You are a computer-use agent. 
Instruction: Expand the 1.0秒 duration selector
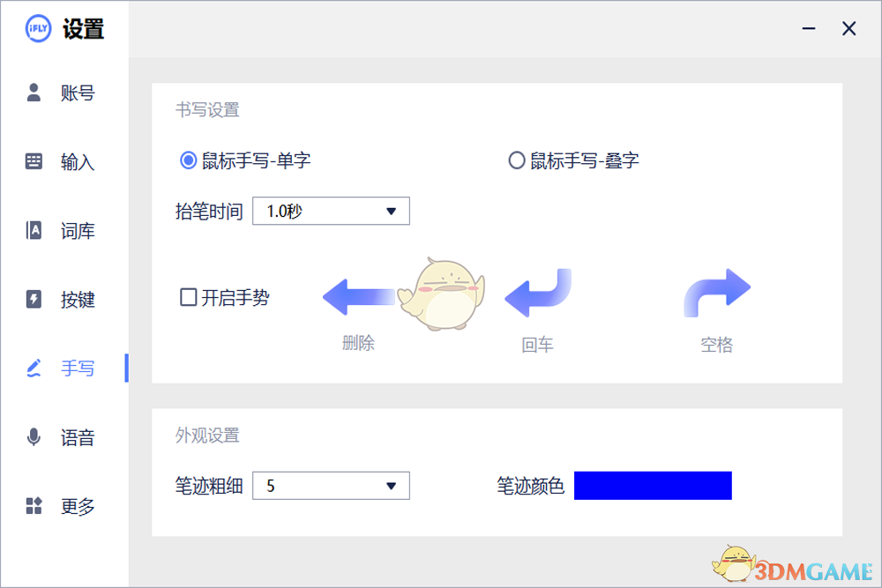click(x=331, y=211)
